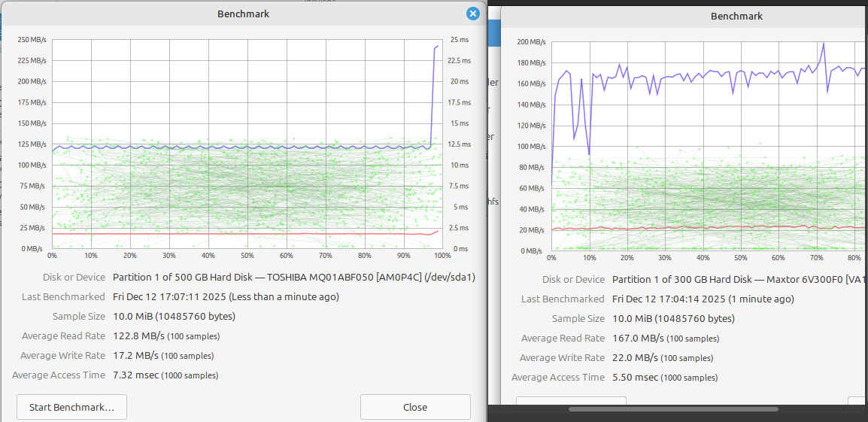Image resolution: width=868 pixels, height=422 pixels.
Task: Click the '140 MB/s' axis label on Maxtor chart
Action: point(532,105)
